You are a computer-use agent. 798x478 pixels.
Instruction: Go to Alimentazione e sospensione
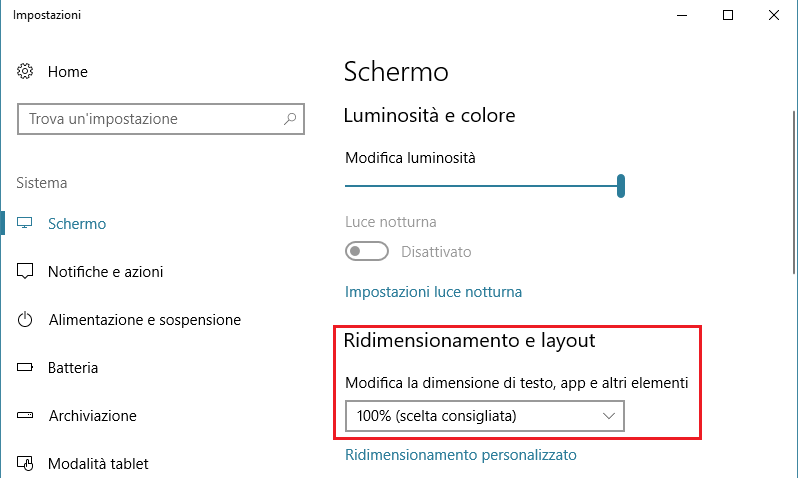coord(144,320)
